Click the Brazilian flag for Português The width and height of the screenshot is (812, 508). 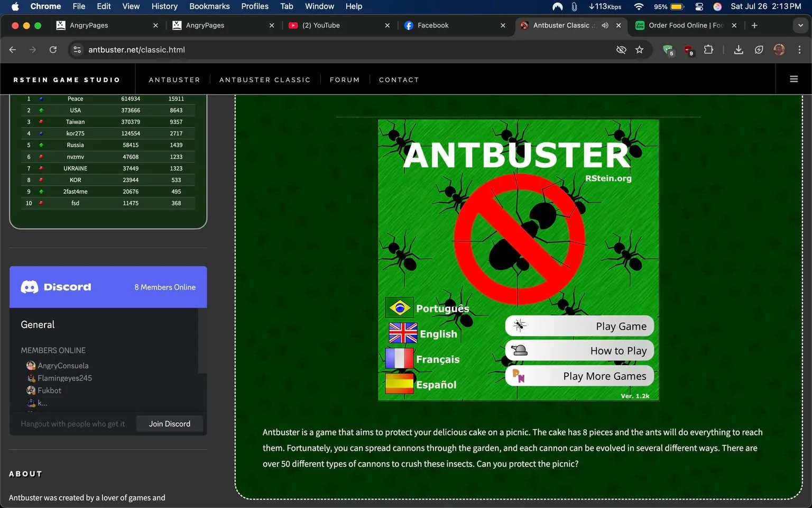coord(400,307)
